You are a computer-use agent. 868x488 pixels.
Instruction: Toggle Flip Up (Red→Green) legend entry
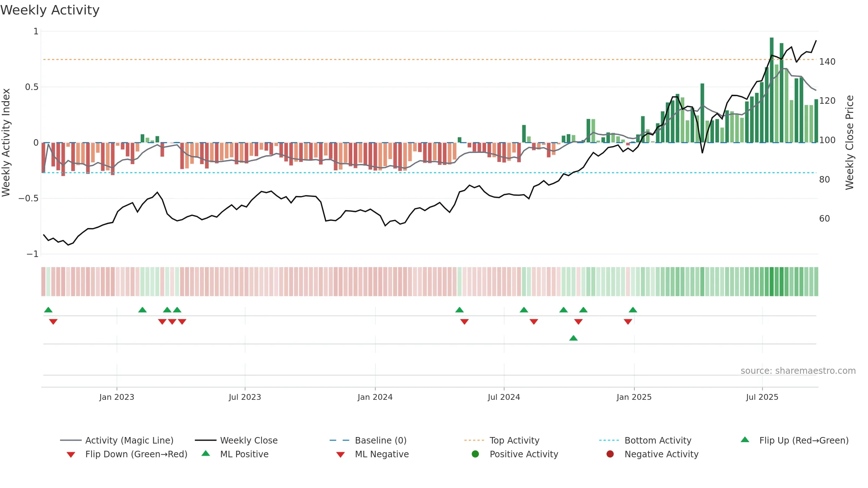point(794,440)
